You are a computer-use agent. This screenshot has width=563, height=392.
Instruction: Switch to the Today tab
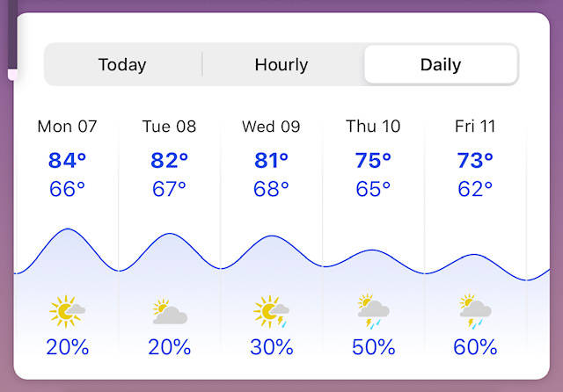point(122,64)
